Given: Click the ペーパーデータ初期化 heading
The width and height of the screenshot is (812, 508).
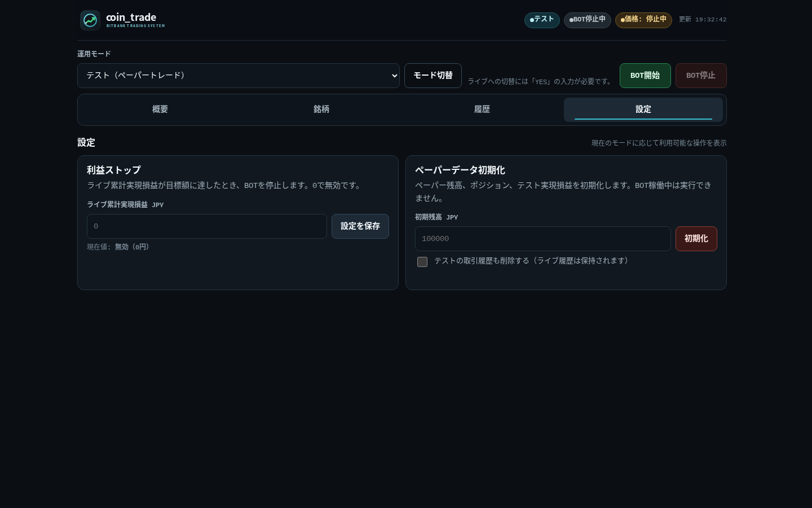Looking at the screenshot, I should pos(460,170).
